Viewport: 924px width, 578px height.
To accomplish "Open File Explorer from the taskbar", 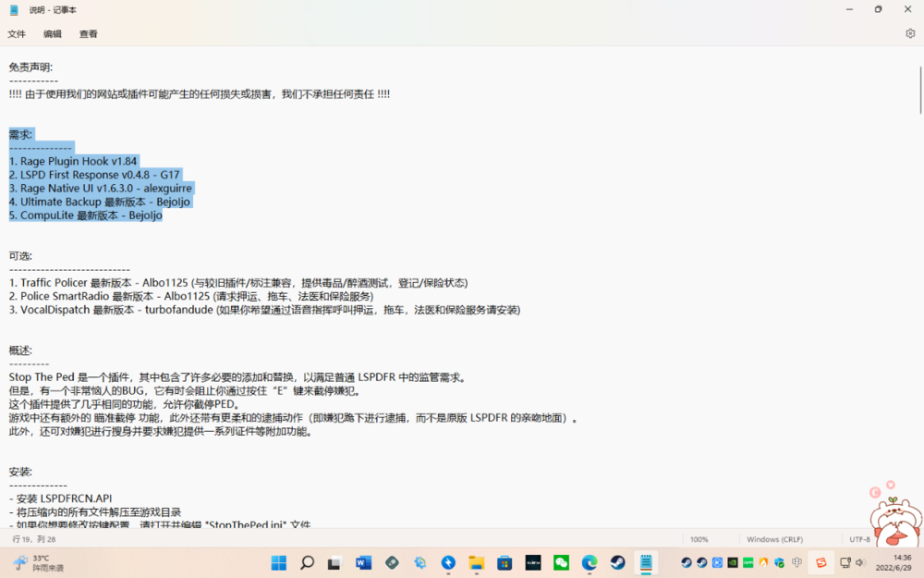I will coord(476,561).
